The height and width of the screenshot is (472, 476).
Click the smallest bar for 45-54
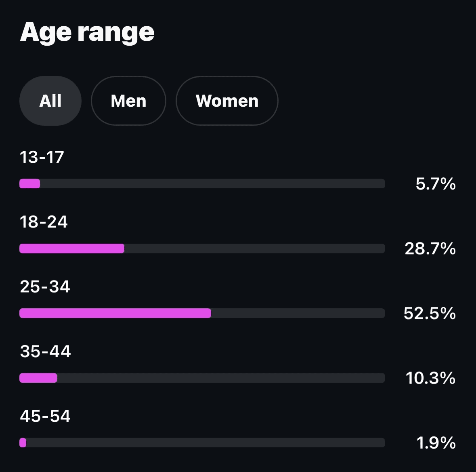[x=202, y=442]
